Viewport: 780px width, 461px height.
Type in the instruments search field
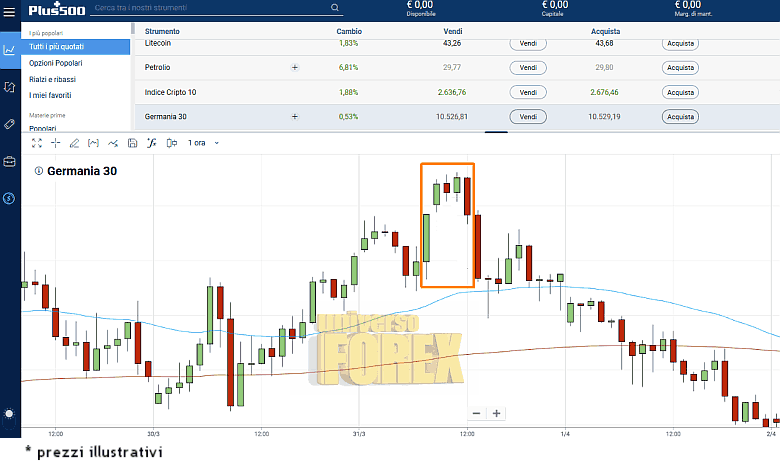coord(210,8)
